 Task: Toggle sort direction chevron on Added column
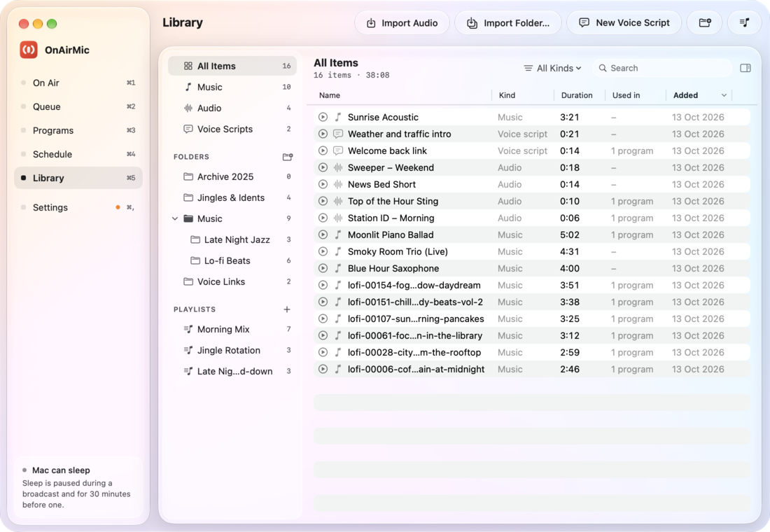[724, 95]
